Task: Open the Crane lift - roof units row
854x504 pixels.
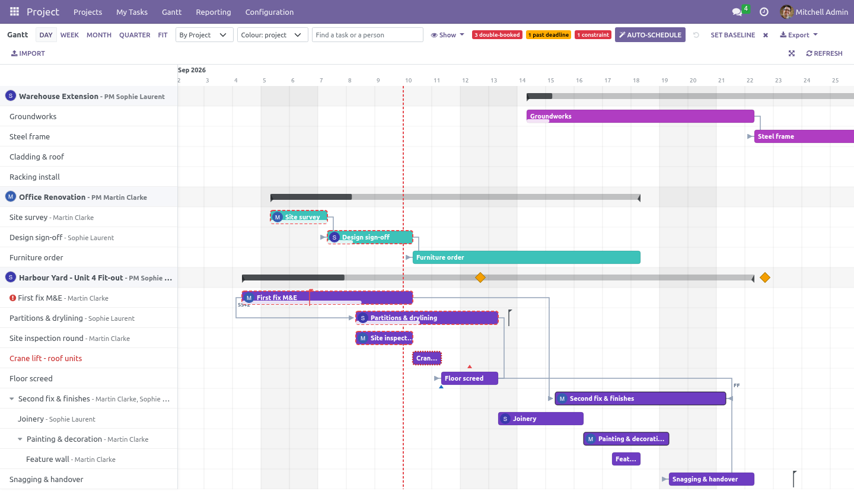Action: pyautogui.click(x=89, y=358)
